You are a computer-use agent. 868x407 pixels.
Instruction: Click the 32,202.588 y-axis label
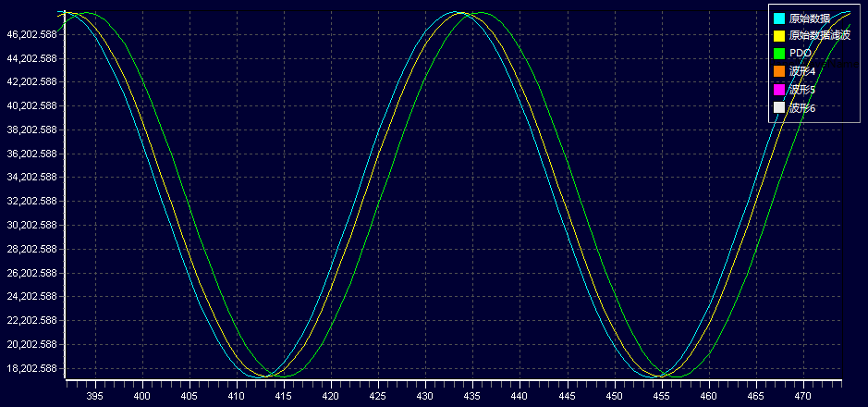[x=32, y=202]
